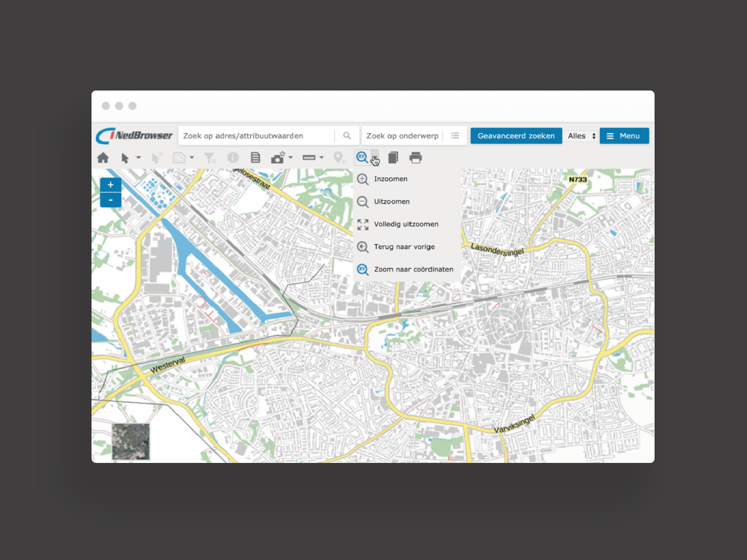Choose Uitzoomen from the zoom menu
747x560 pixels.
point(407,202)
